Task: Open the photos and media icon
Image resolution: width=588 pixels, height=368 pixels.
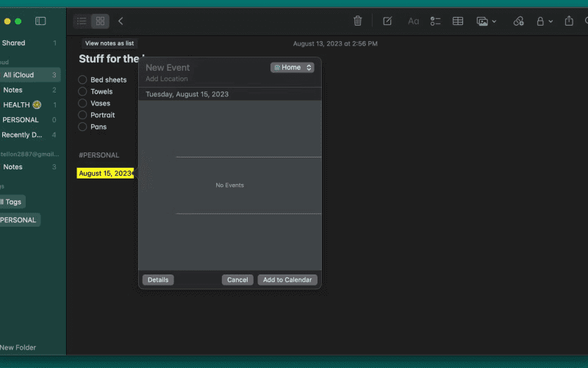Action: [x=482, y=21]
